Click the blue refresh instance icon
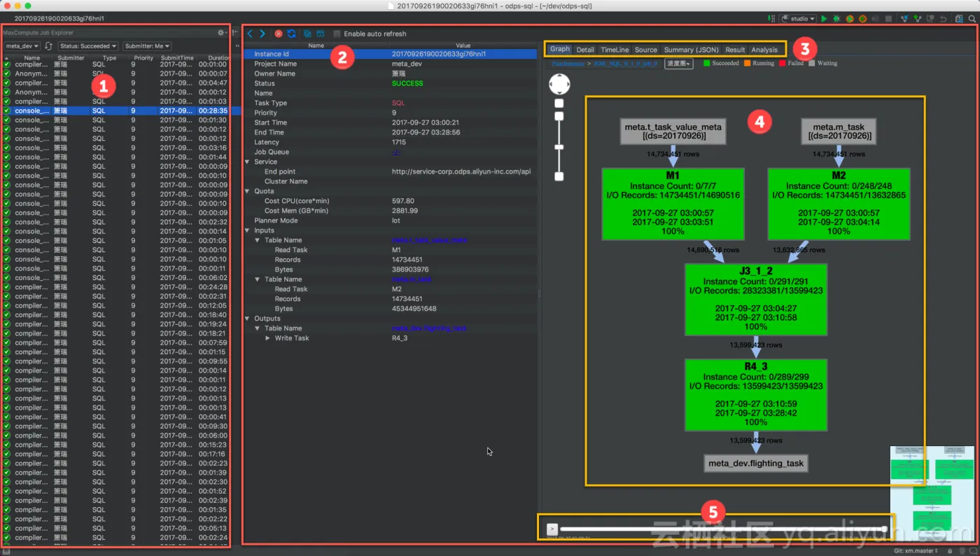The height and width of the screenshot is (556, 980). (x=291, y=34)
